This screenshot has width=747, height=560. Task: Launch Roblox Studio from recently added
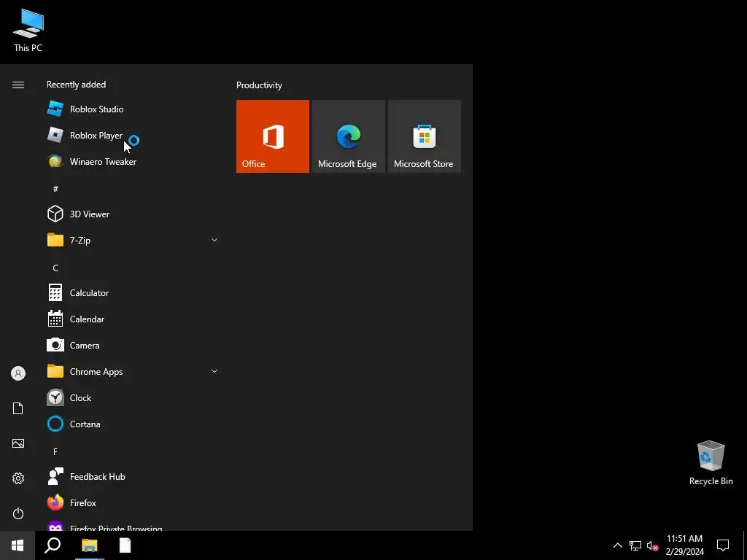(x=133, y=109)
